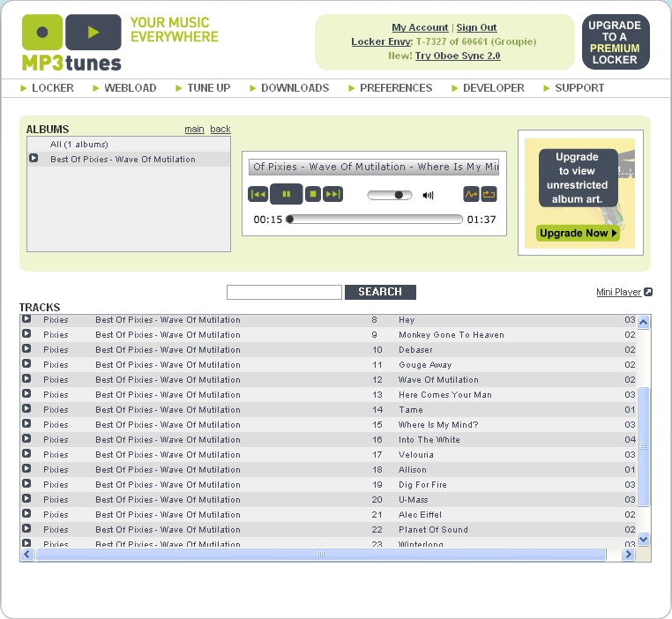Viewport: 672px width, 619px height.
Task: Click the albums 'back' link
Action: [220, 129]
